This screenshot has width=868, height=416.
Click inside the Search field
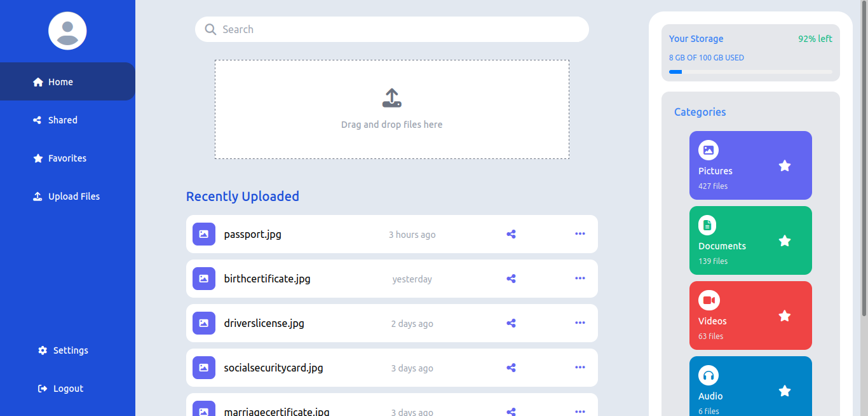[391, 29]
